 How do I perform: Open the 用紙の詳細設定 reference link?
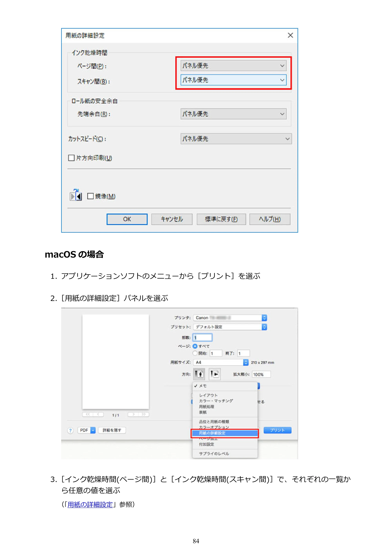point(90,504)
